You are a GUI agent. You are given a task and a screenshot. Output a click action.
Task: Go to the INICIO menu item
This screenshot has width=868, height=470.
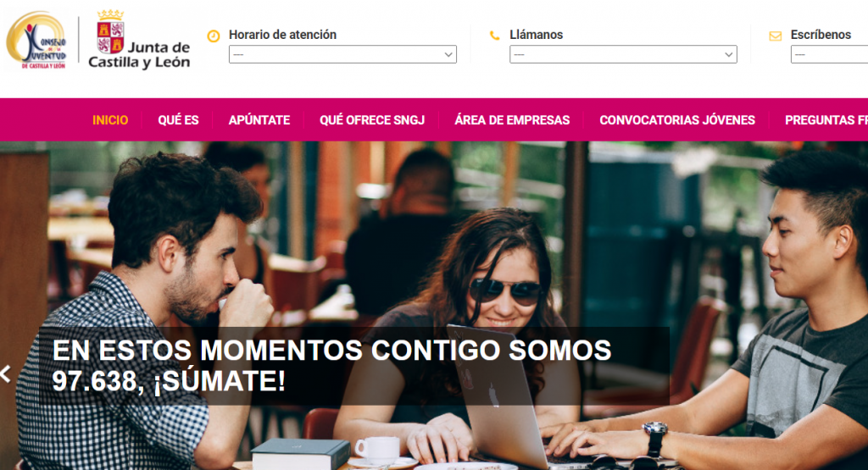click(110, 120)
